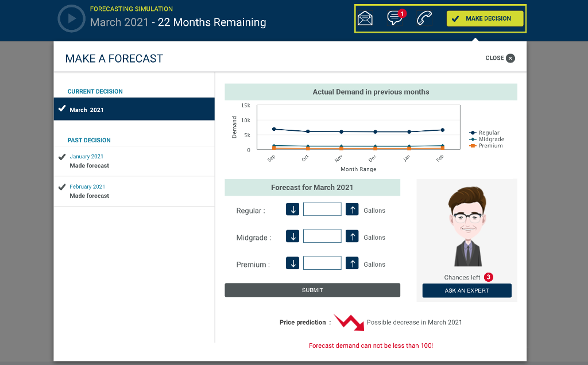Image resolution: width=588 pixels, height=365 pixels.
Task: Click the Midgrade forecast input field
Action: pyautogui.click(x=322, y=236)
